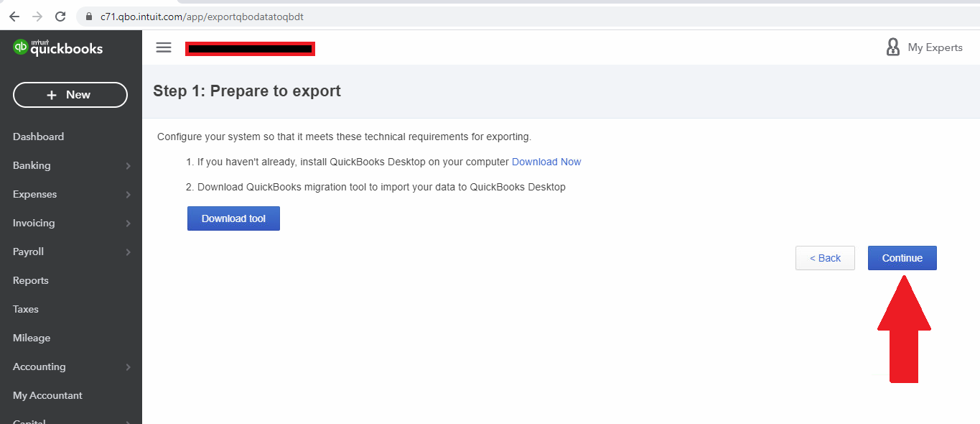Go back with the < Back button
This screenshot has height=424, width=980.
[825, 258]
